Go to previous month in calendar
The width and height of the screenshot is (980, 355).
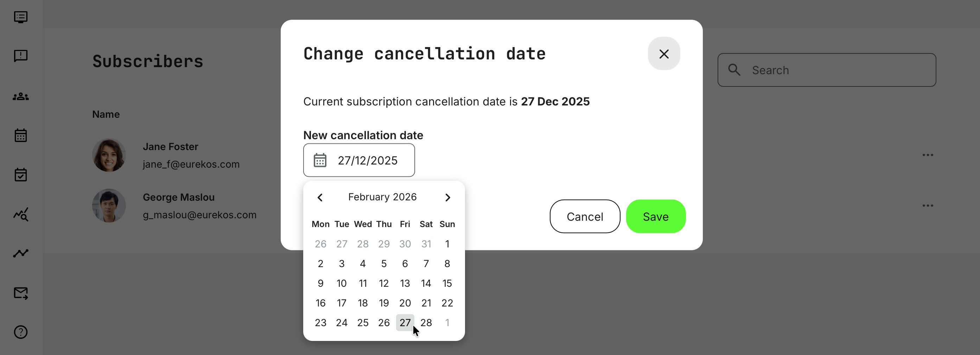coord(320,197)
